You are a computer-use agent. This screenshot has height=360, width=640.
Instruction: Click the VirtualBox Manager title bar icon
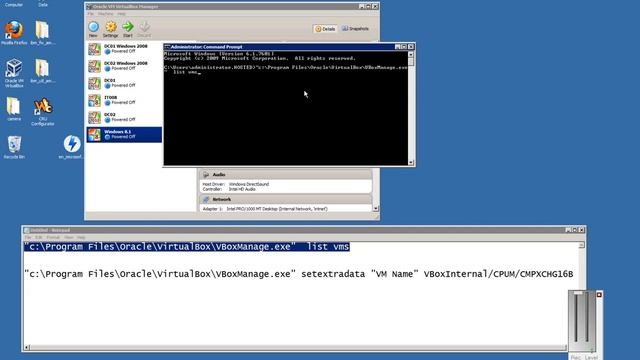click(x=89, y=7)
